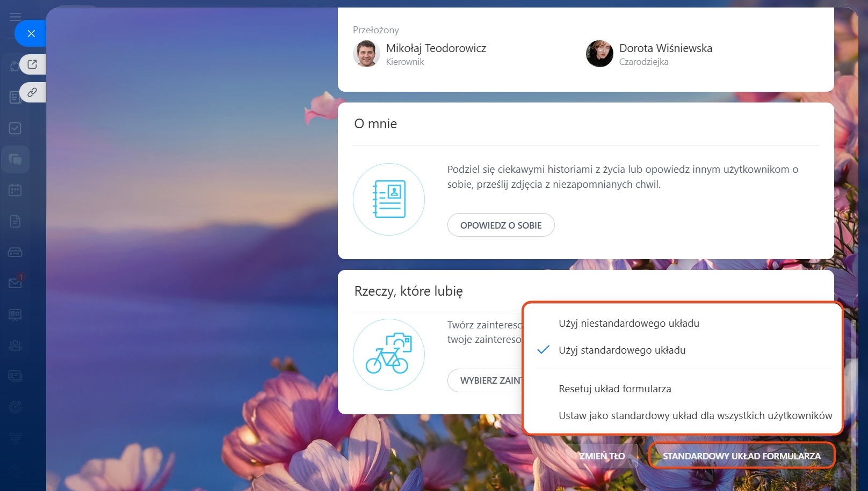This screenshot has width=868, height=491.
Task: Select checked 'Użyj standardowego układu' option
Action: (x=622, y=350)
